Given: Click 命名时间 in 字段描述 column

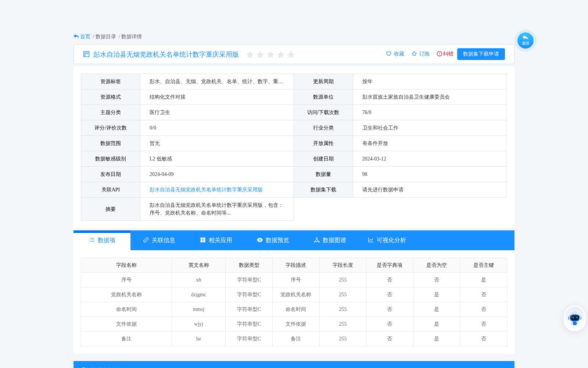Looking at the screenshot, I should click(x=296, y=309).
